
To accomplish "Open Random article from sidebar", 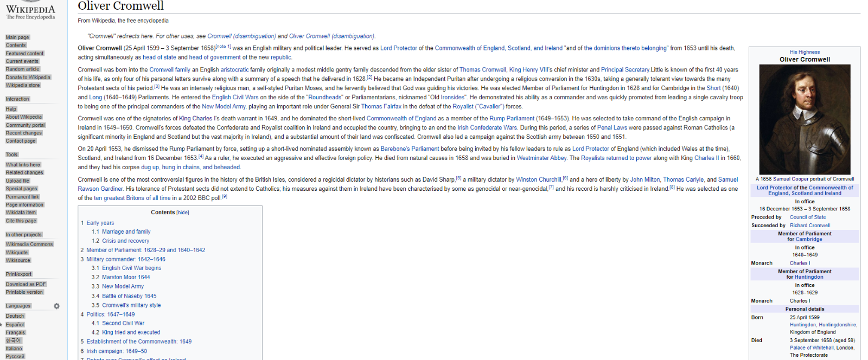I will pos(23,69).
